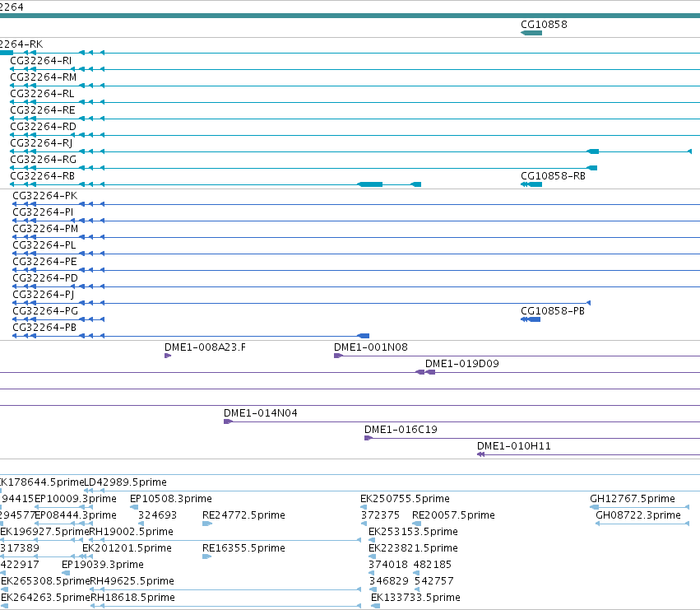The image size is (700, 610).
Task: Select the CG10858-PB coding block glyph
Action: [x=531, y=319]
